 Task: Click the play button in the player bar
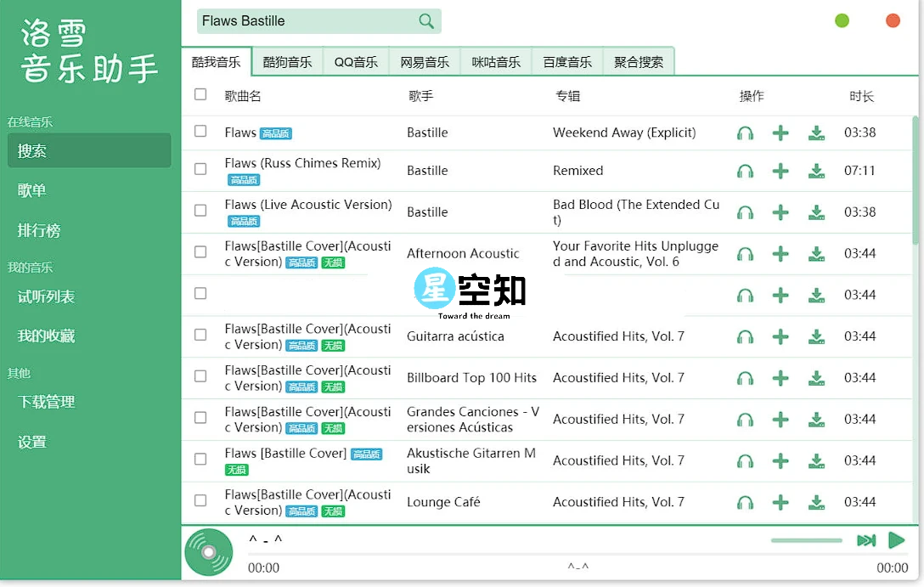896,539
